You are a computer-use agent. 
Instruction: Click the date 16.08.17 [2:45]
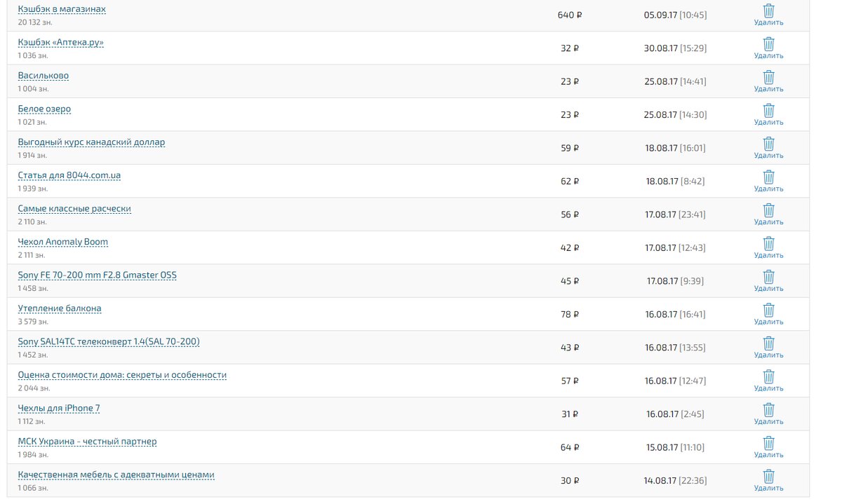click(x=675, y=414)
